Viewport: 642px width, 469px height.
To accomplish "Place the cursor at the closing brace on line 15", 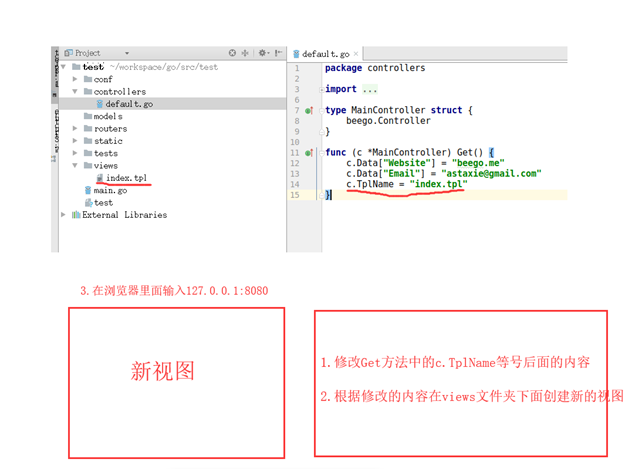I will pyautogui.click(x=328, y=195).
